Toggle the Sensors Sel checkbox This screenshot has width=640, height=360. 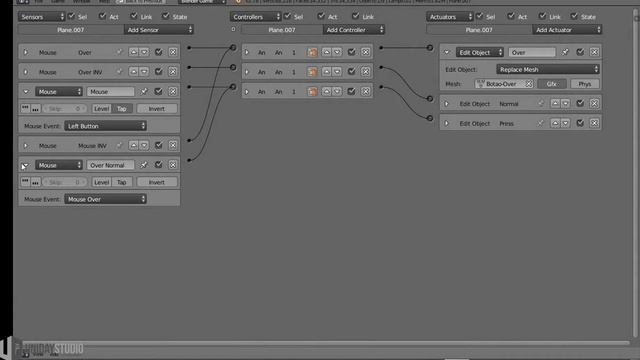[x=71, y=16]
